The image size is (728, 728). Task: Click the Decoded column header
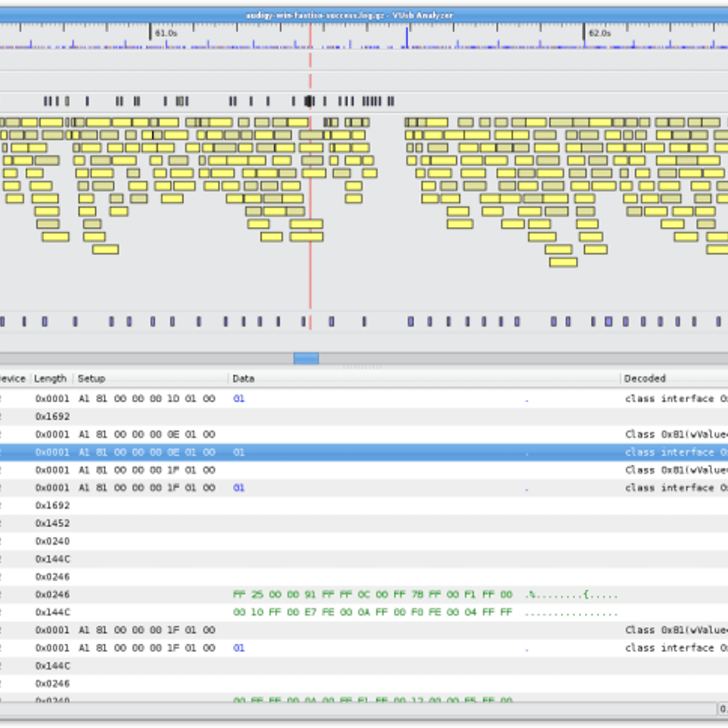click(644, 378)
